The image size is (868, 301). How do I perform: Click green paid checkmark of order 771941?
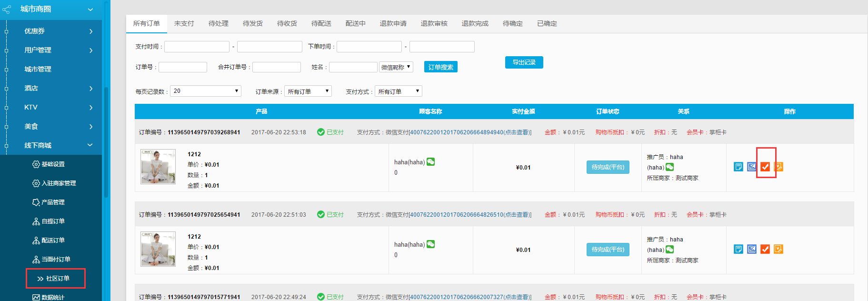pos(321,297)
